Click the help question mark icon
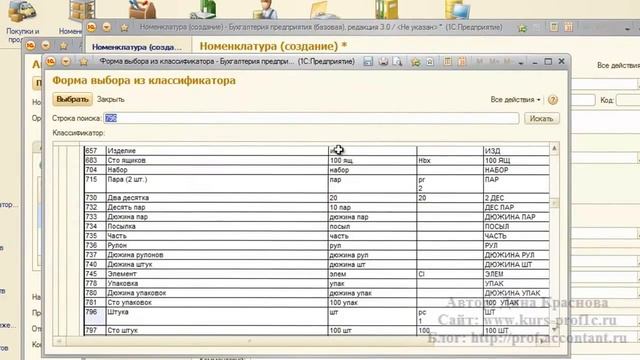640x360 pixels. coord(553,100)
